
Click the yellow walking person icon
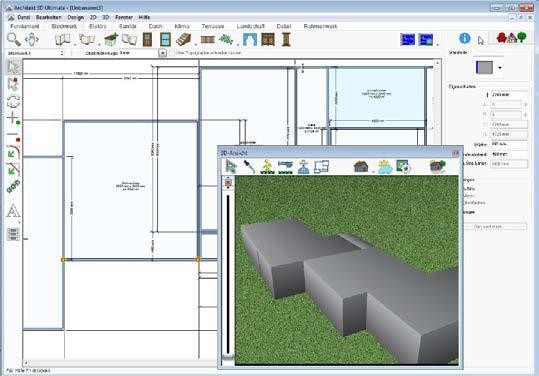[267, 167]
